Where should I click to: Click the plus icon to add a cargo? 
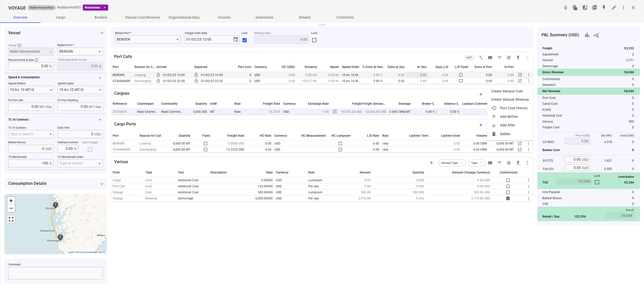click(x=481, y=94)
